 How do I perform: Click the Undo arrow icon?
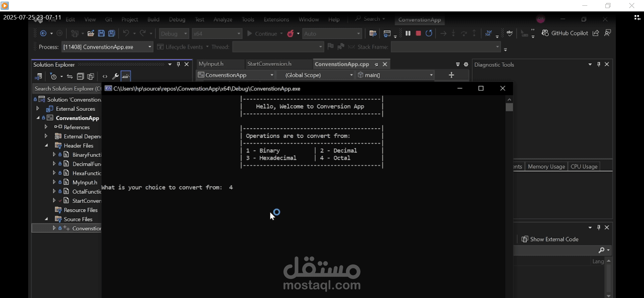click(x=126, y=33)
